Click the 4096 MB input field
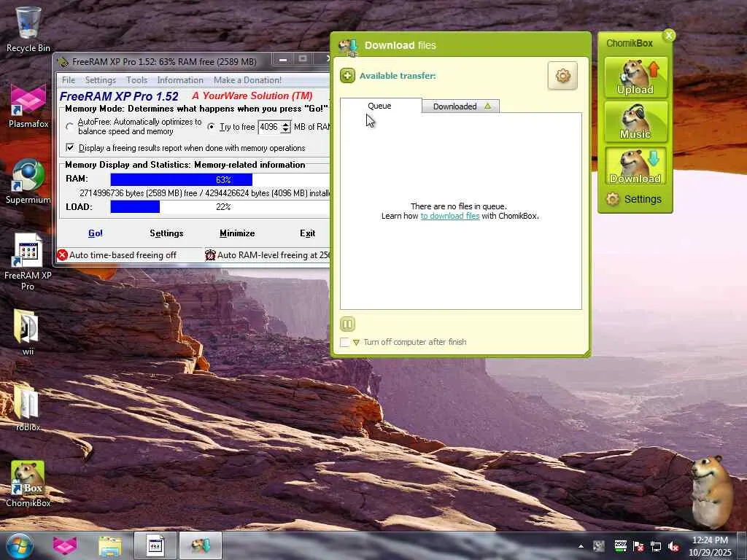The width and height of the screenshot is (747, 560). pos(270,127)
